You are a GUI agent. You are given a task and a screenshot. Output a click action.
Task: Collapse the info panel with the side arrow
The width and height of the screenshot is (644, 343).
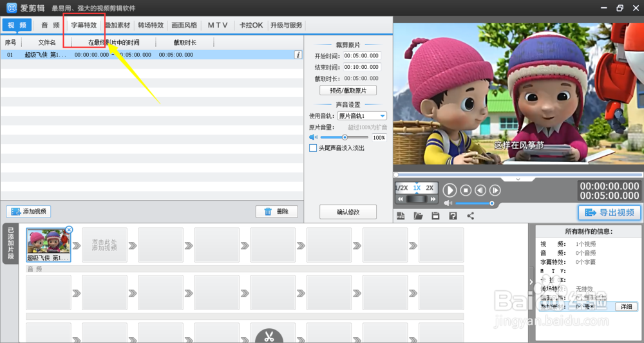[x=531, y=282]
